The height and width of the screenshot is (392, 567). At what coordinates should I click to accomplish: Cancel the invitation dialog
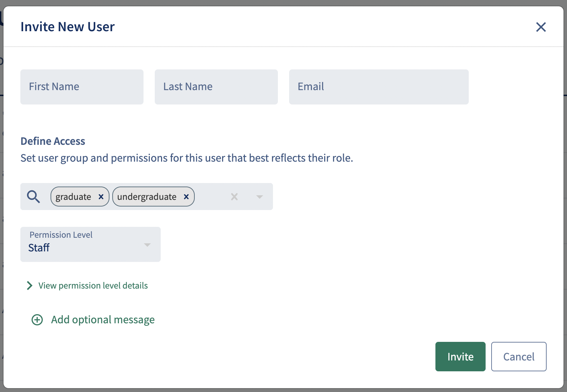(x=519, y=357)
